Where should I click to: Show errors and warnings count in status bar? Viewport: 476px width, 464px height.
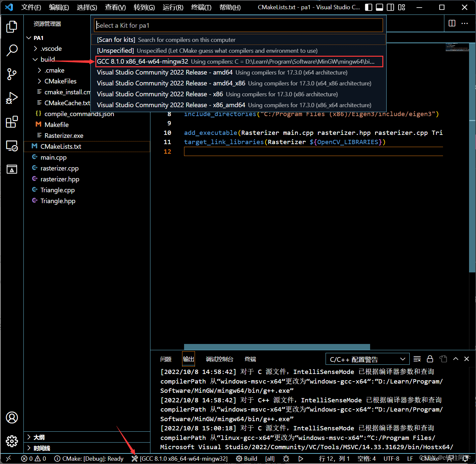pyautogui.click(x=33, y=458)
